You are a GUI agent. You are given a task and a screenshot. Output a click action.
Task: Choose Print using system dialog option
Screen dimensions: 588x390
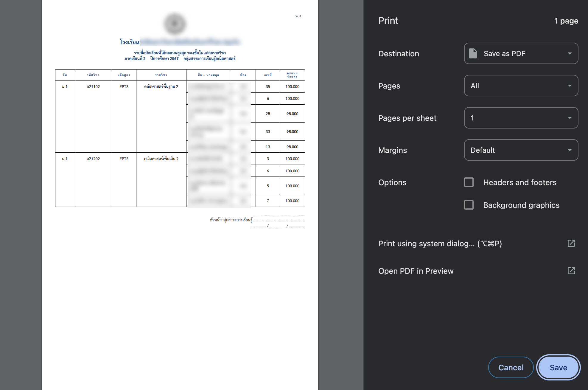[x=440, y=244]
